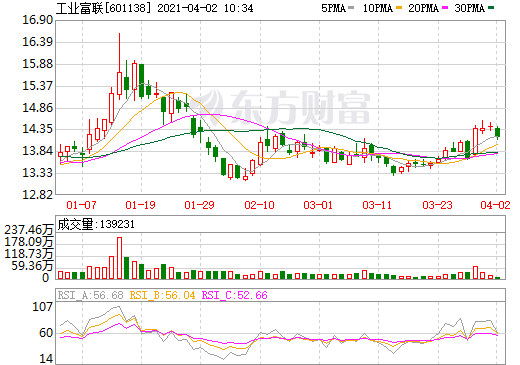Click price axis label 16.90
Image resolution: width=520 pixels, height=365 pixels.
coord(38,20)
